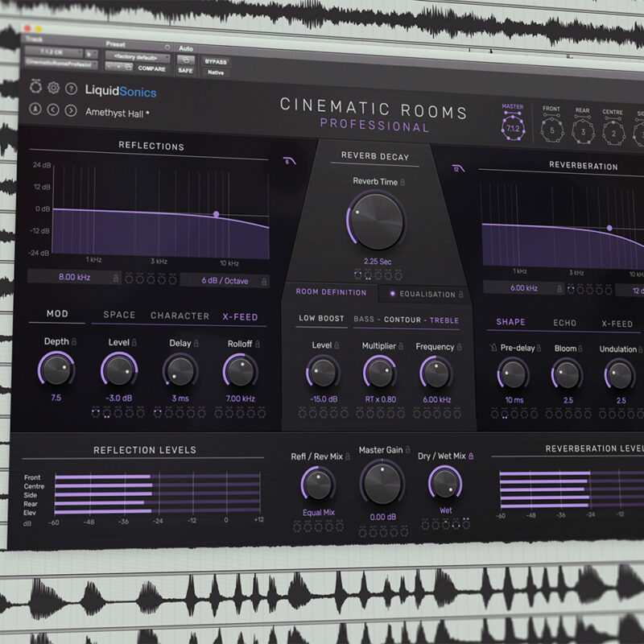
Task: Click the LiquidSonics logo
Action: 121,91
